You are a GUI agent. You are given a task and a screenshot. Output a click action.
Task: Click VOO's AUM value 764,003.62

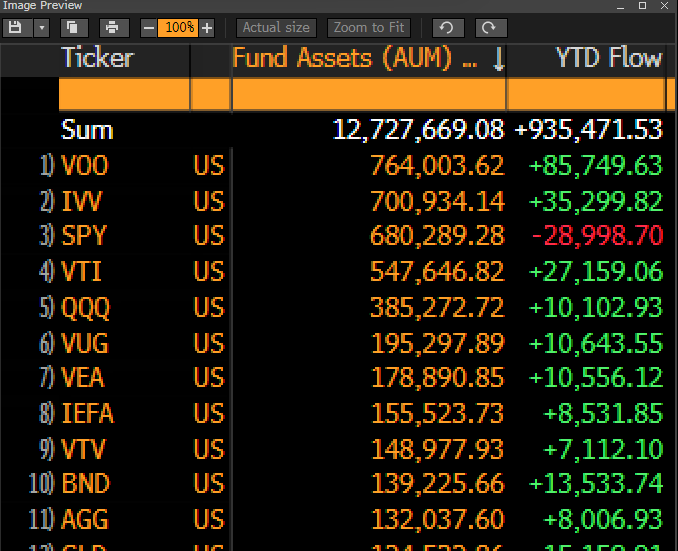pyautogui.click(x=437, y=166)
